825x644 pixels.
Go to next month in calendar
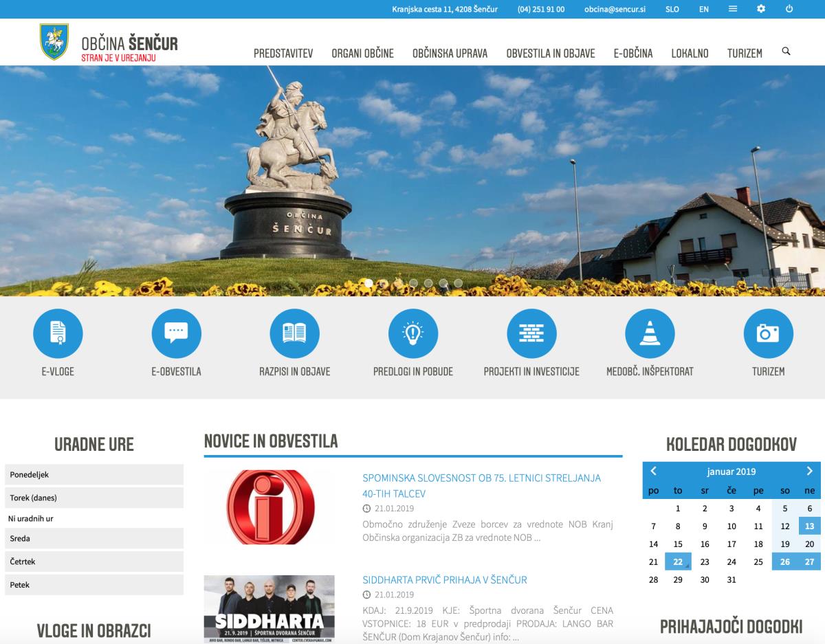[809, 471]
